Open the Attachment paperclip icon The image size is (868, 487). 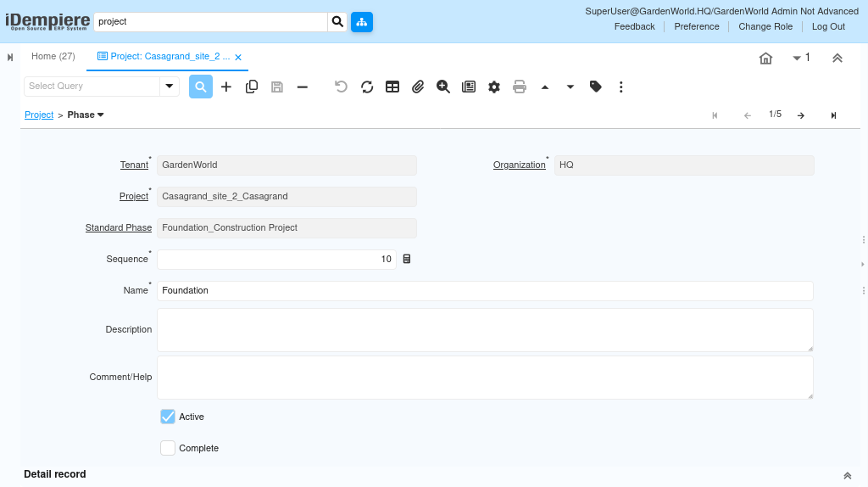click(418, 87)
